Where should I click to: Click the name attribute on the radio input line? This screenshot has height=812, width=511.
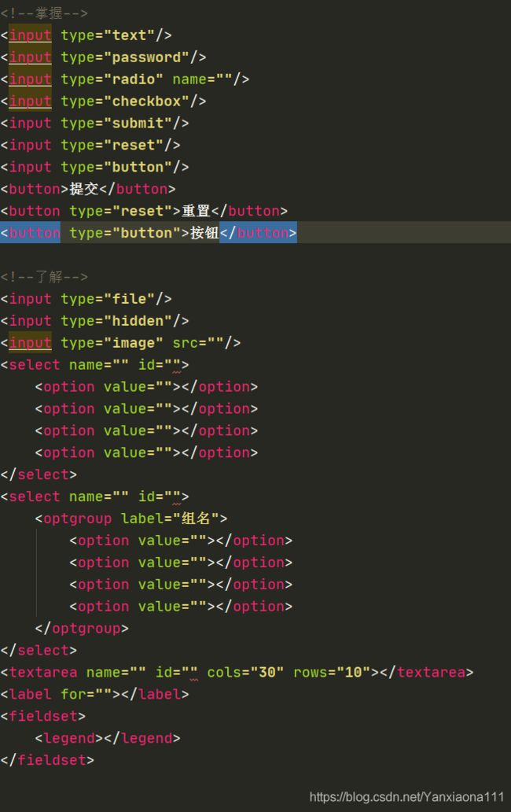pos(202,79)
